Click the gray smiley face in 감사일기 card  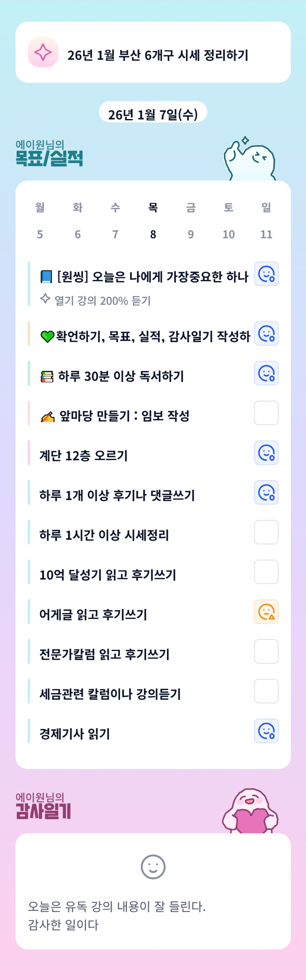click(153, 867)
